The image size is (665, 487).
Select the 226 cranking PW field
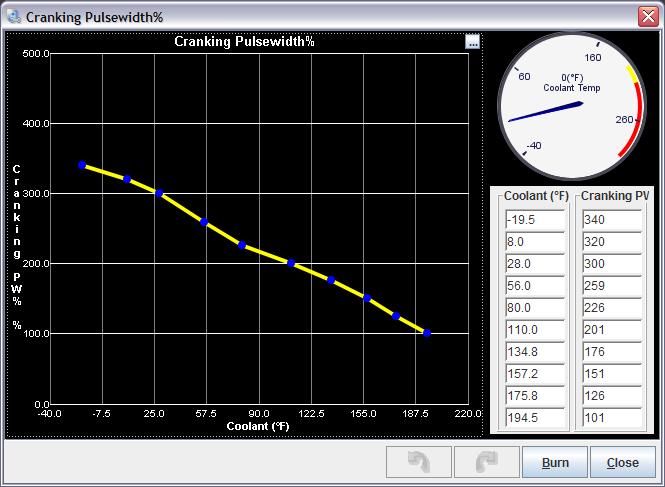tap(612, 308)
